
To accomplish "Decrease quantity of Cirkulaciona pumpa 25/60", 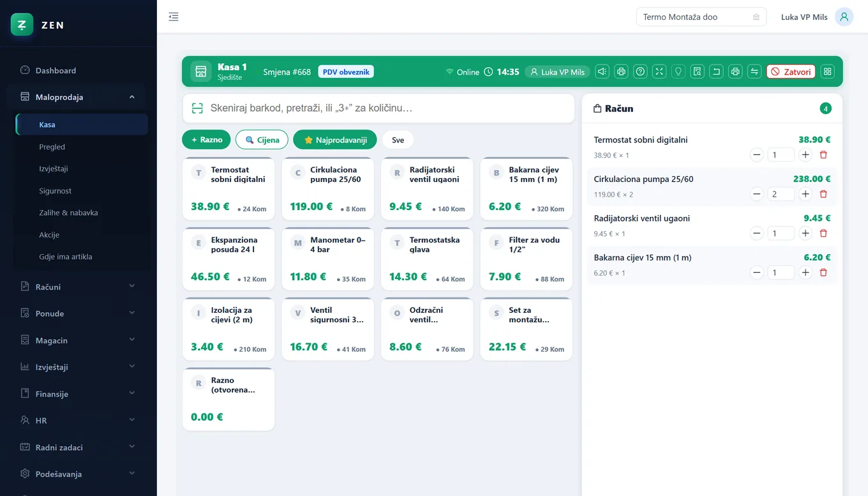I will [757, 194].
